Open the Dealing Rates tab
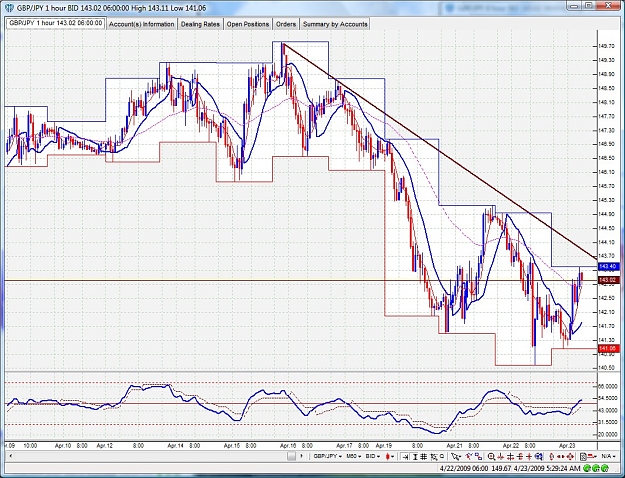625x478 pixels. coord(200,24)
